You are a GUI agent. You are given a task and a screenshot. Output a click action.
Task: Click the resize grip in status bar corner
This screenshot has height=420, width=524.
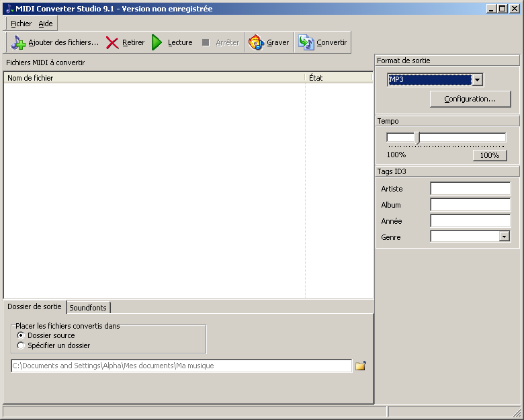pos(517,412)
